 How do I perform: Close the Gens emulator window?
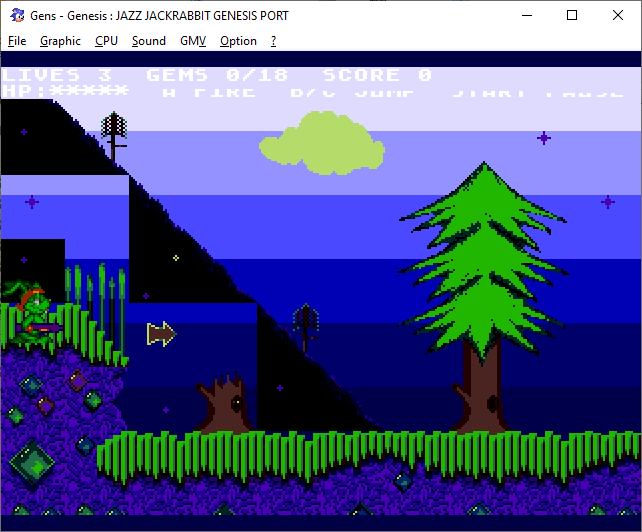(x=618, y=16)
